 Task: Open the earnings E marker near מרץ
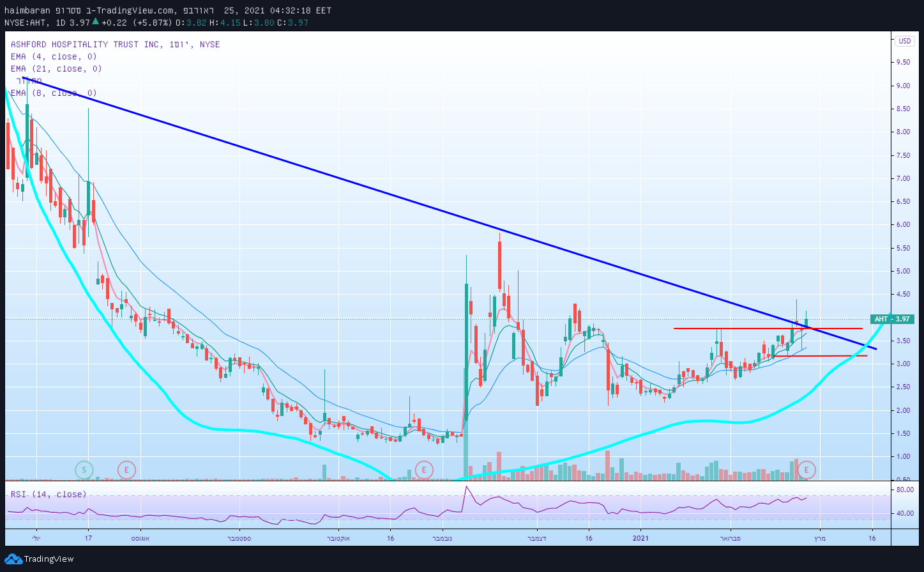point(807,470)
